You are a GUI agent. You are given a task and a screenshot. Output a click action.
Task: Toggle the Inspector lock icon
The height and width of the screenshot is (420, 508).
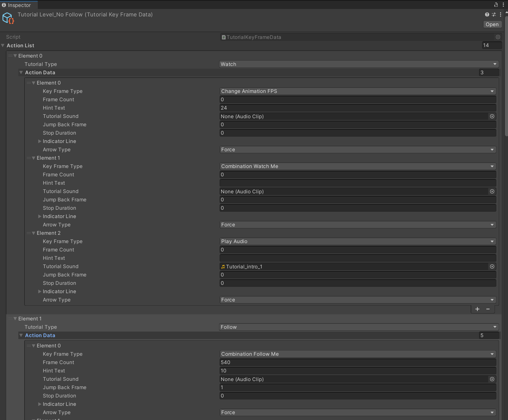tap(496, 5)
